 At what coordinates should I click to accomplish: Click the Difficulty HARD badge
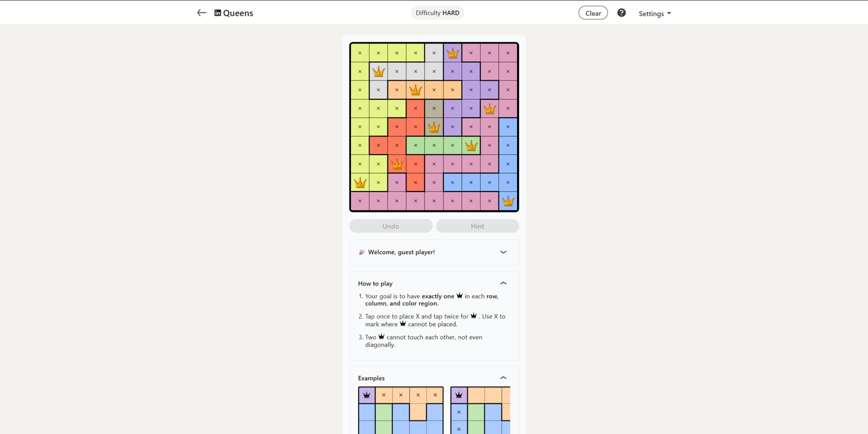tap(437, 13)
